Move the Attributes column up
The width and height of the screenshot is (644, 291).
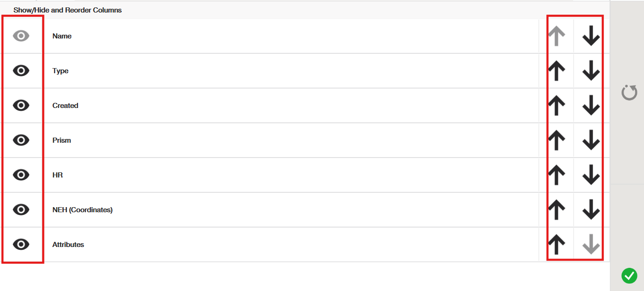click(x=556, y=245)
